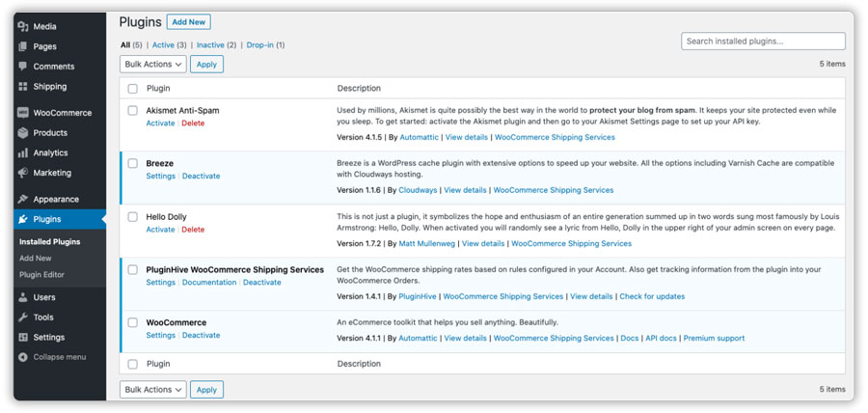868x413 pixels.
Task: Deactivate PluginHive WooCommerce Shipping Services
Action: pyautogui.click(x=261, y=283)
